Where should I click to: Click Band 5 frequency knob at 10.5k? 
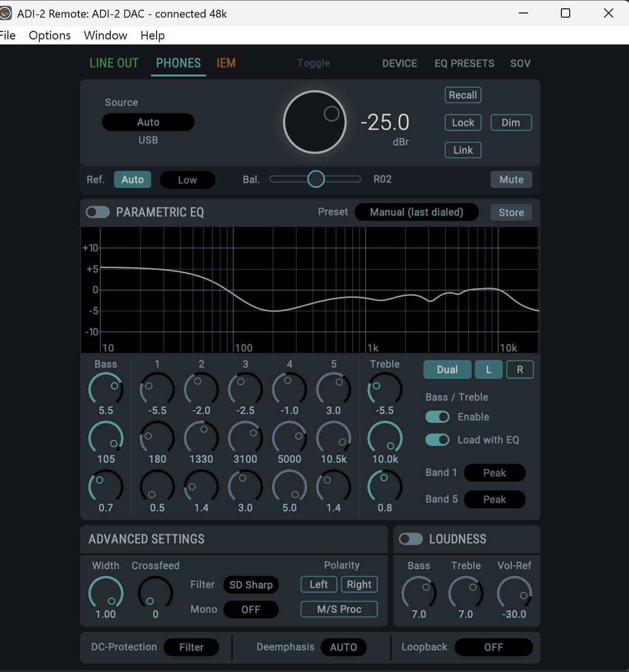coord(333,438)
